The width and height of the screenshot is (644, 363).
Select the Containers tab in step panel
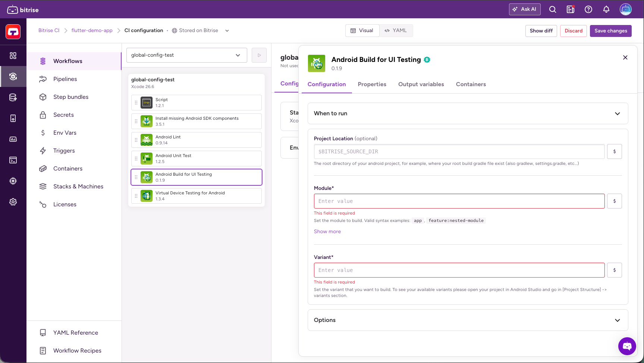471,84
